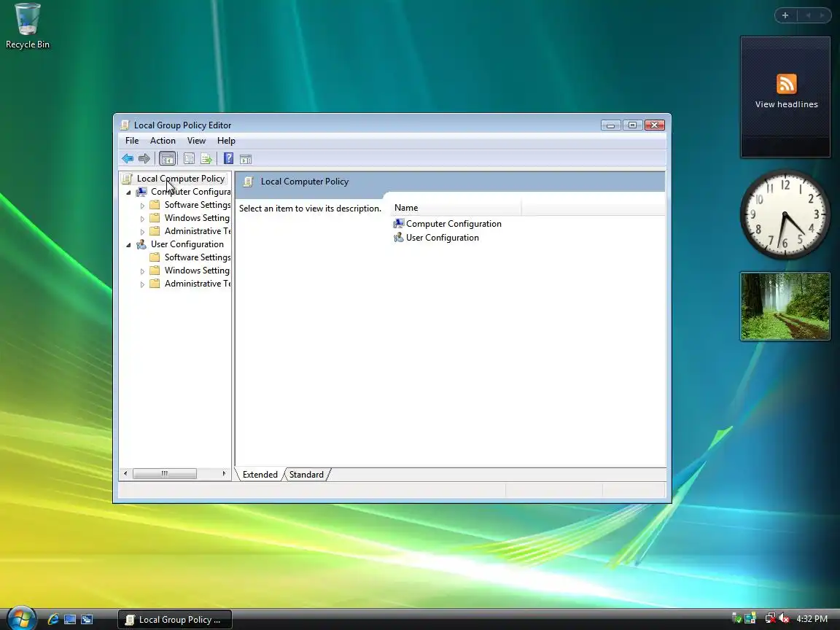Launch Internet Explorer from Quick Launch
The image size is (840, 630).
[52, 619]
